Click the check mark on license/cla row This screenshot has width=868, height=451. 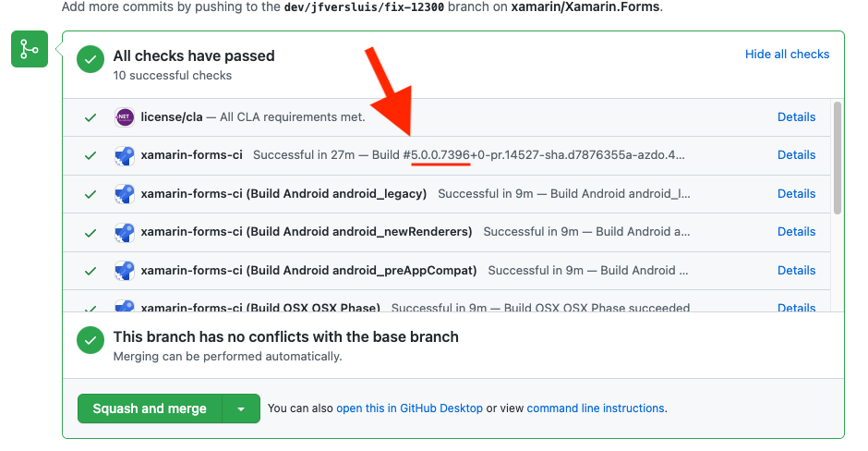tap(90, 117)
